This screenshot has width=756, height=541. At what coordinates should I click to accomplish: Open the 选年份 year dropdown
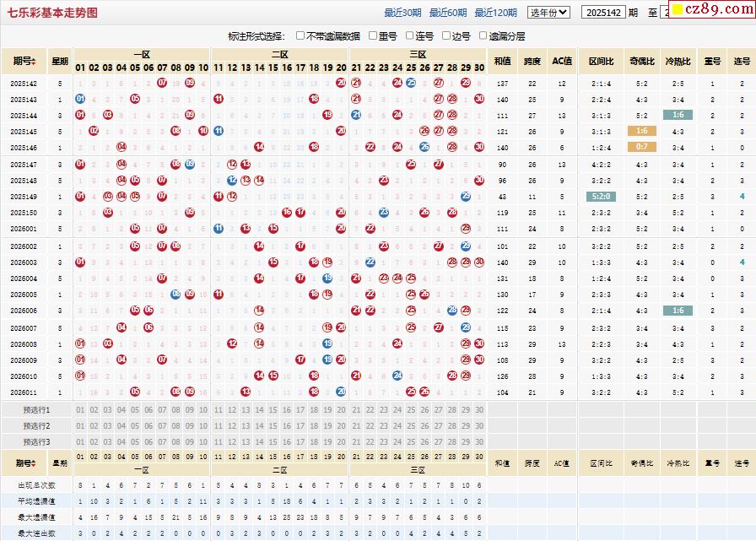pos(548,13)
